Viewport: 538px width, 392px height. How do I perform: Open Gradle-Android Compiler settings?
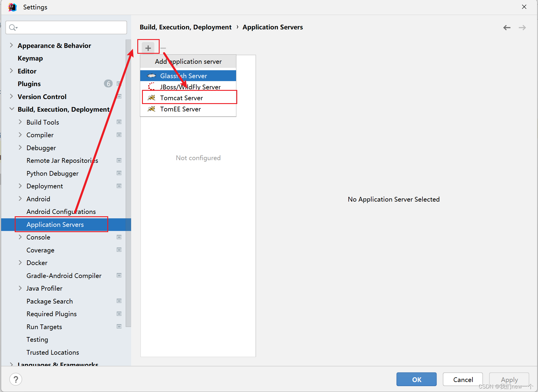64,276
